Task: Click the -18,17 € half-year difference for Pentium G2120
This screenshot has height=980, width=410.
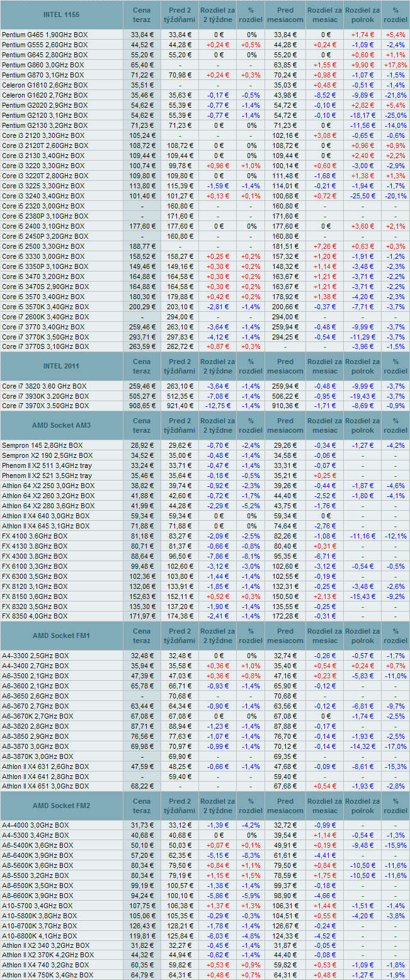Action: click(x=363, y=115)
